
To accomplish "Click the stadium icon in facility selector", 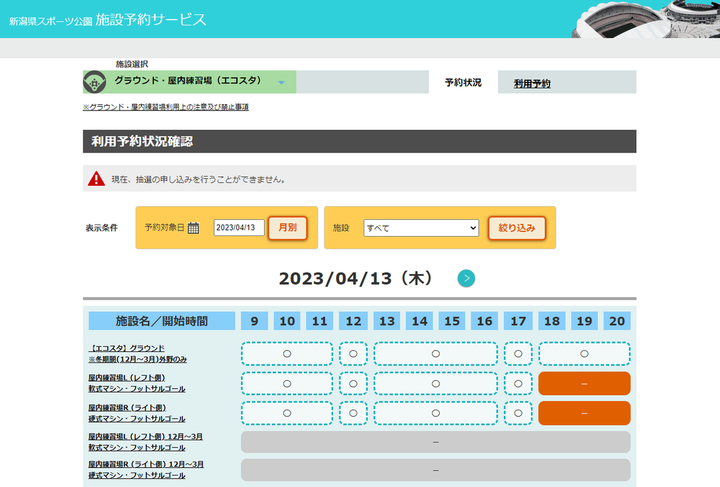I will (x=97, y=82).
